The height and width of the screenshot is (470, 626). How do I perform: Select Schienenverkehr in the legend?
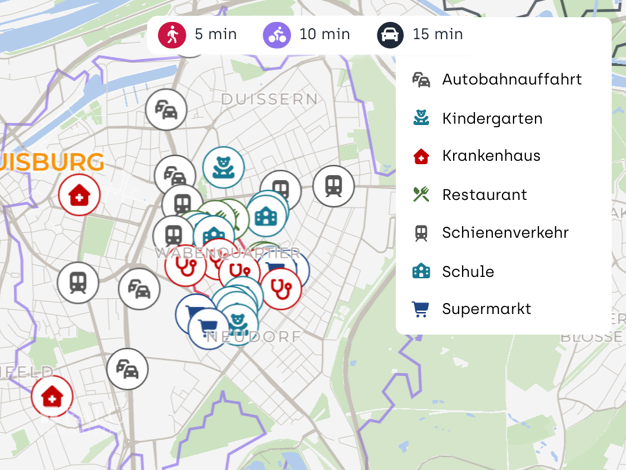pos(490,233)
